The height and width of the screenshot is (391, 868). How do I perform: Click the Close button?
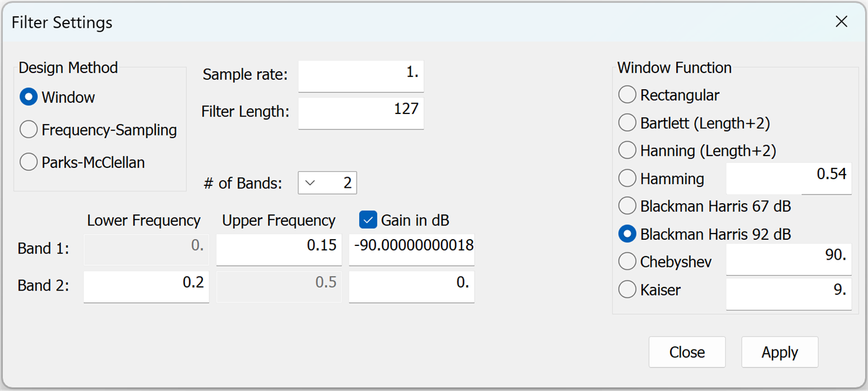point(687,352)
